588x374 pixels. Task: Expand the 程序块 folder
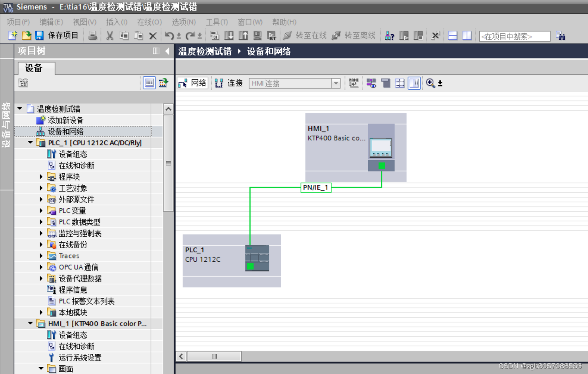pos(41,176)
